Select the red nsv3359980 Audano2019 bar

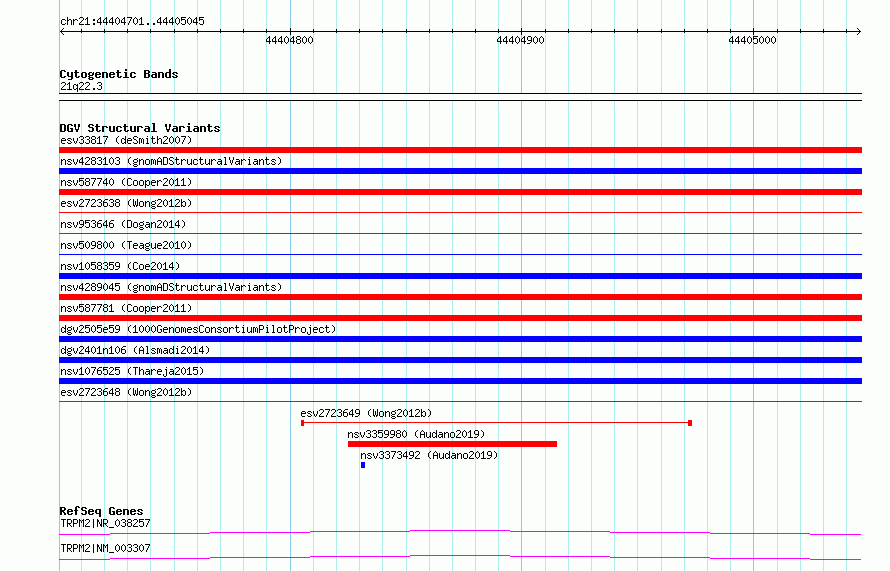452,444
